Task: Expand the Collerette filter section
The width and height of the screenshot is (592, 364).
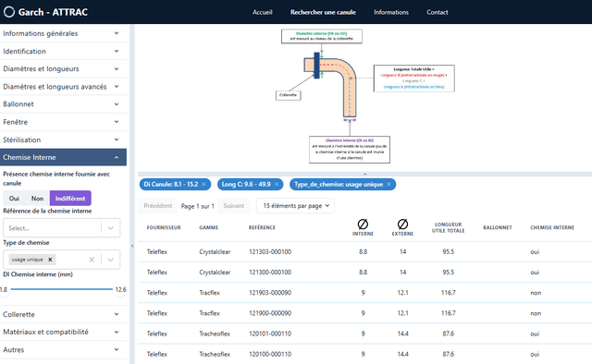Action: click(x=63, y=314)
